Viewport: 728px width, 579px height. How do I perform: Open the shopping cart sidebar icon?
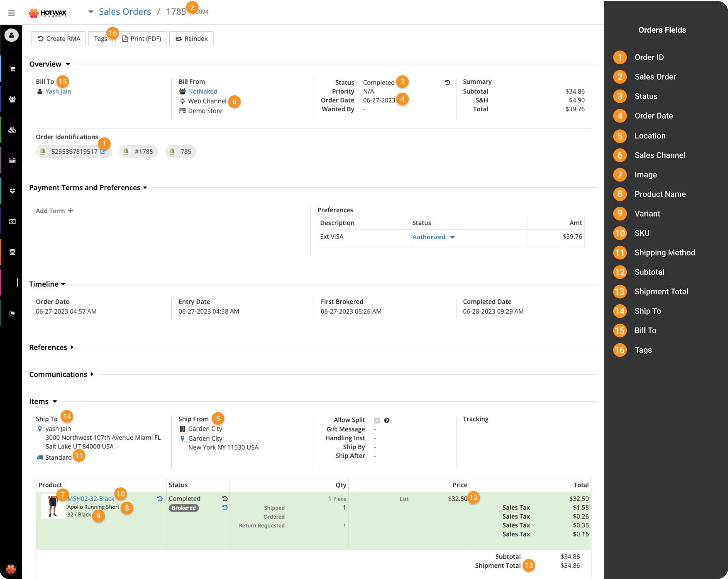(12, 69)
